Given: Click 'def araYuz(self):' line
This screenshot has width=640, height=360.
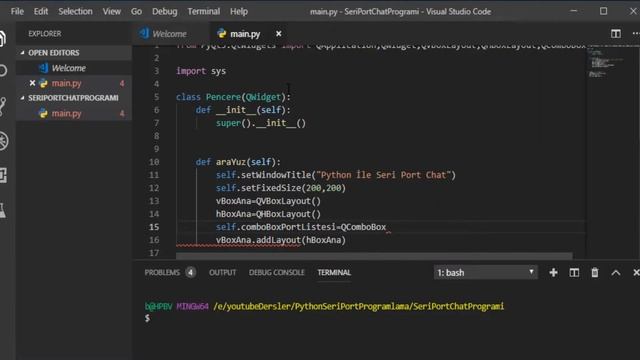Looking at the screenshot, I should point(238,162).
